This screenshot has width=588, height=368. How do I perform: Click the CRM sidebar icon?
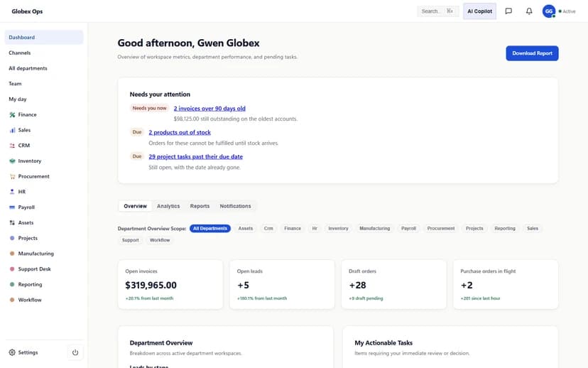12,146
